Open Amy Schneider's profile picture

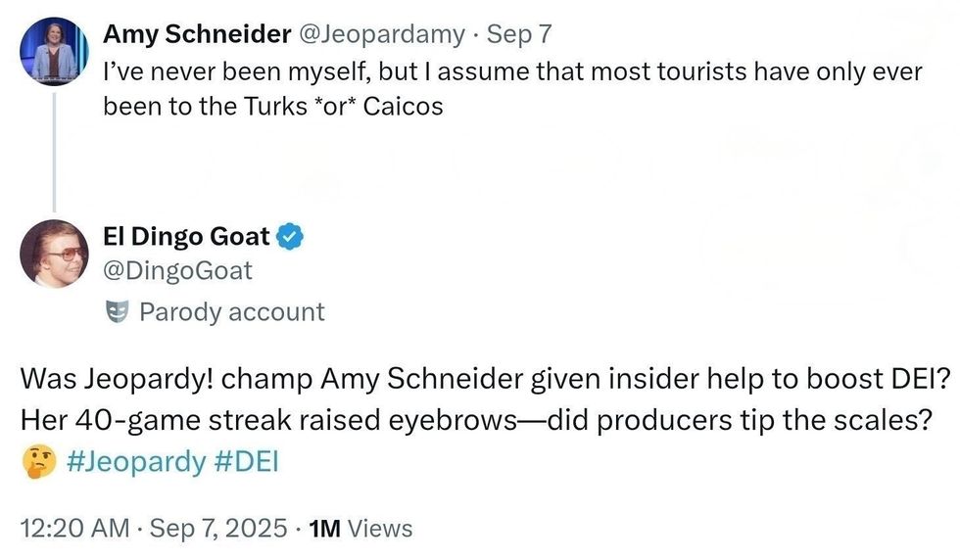[x=53, y=51]
